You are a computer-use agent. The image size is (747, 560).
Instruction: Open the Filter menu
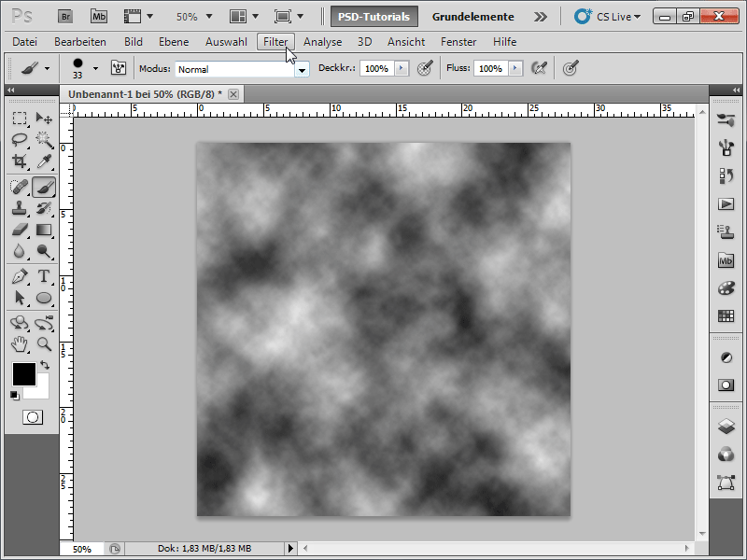[275, 42]
